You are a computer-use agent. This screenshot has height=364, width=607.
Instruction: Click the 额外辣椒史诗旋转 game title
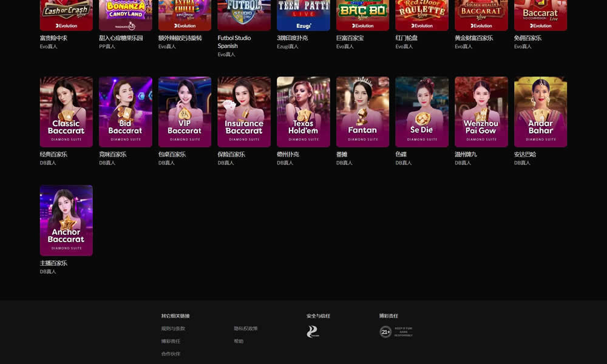pos(180,38)
